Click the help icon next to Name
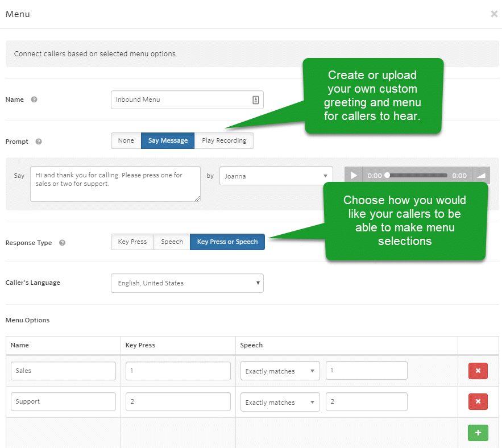 pyautogui.click(x=34, y=99)
